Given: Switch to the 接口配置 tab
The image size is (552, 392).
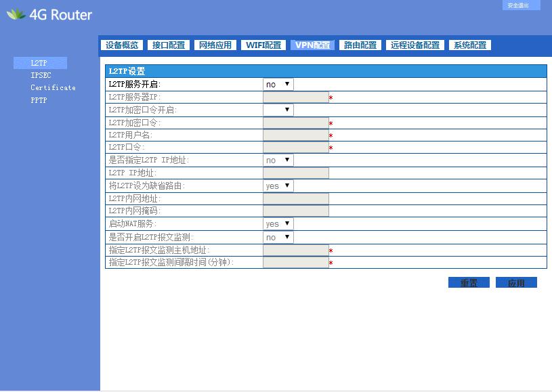Looking at the screenshot, I should pyautogui.click(x=169, y=45).
